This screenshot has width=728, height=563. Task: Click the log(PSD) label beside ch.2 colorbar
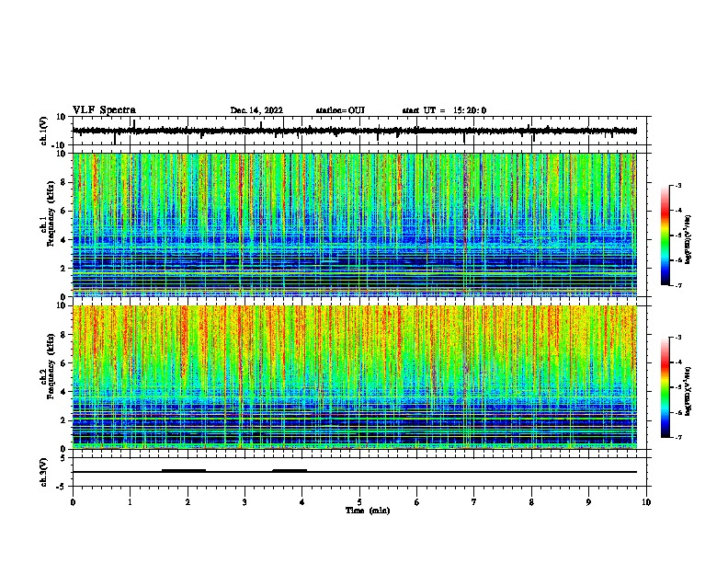[688, 391]
